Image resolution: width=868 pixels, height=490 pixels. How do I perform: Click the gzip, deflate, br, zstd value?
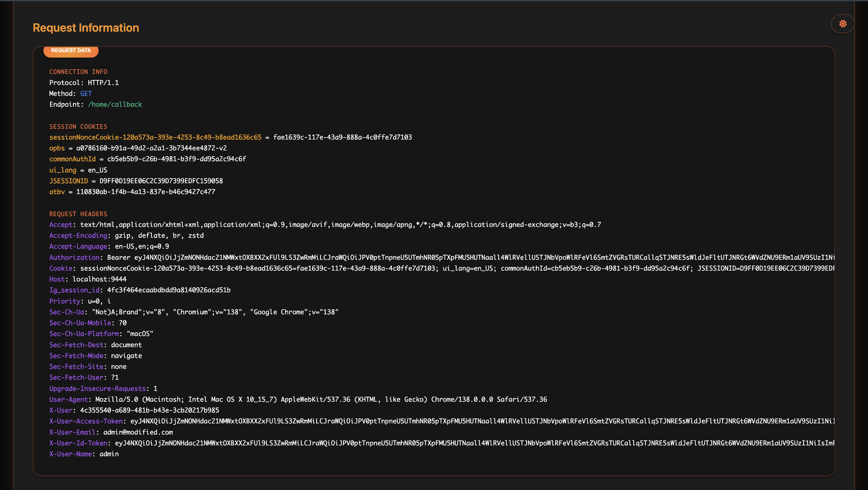point(159,236)
